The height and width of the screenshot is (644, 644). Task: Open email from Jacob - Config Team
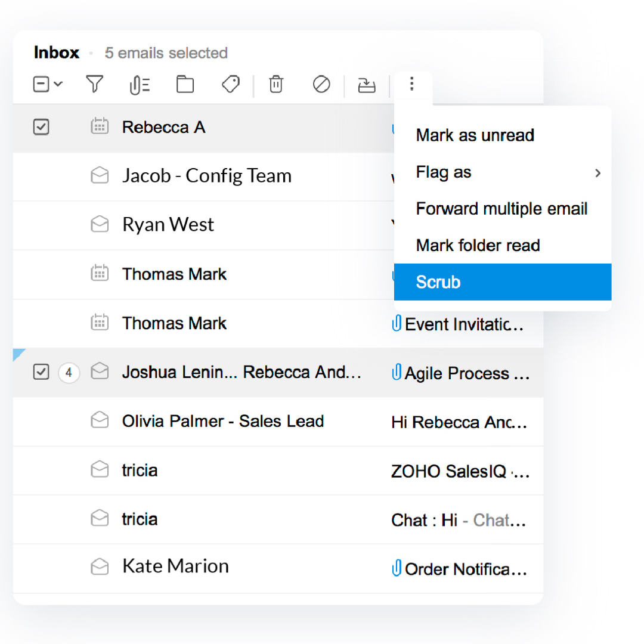(207, 176)
